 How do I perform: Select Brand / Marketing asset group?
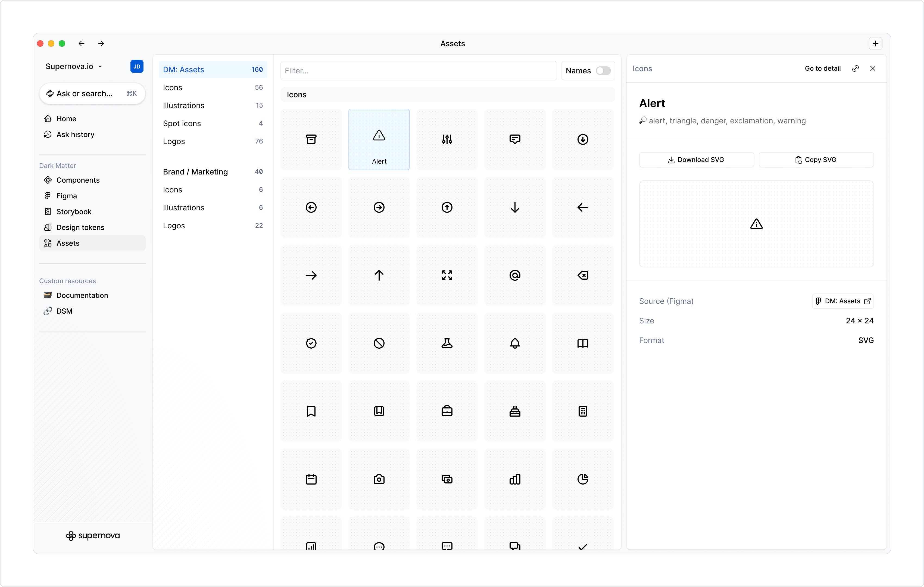click(x=195, y=171)
